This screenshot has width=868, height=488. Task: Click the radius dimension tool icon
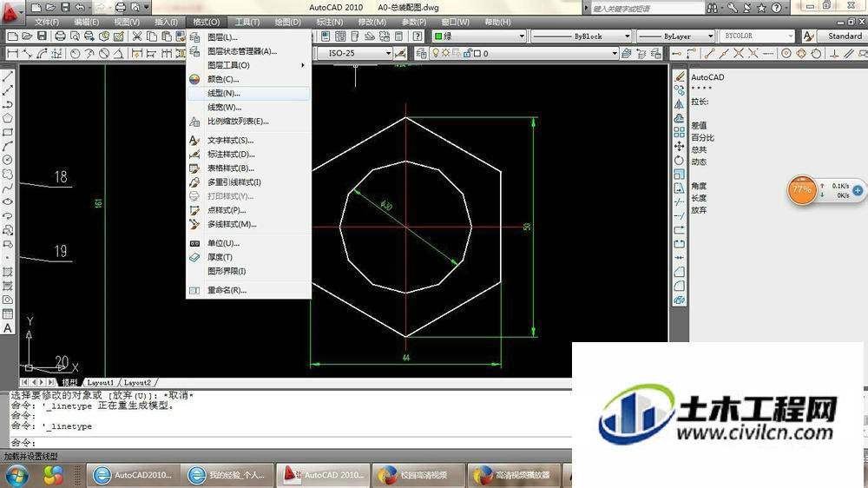click(75, 54)
